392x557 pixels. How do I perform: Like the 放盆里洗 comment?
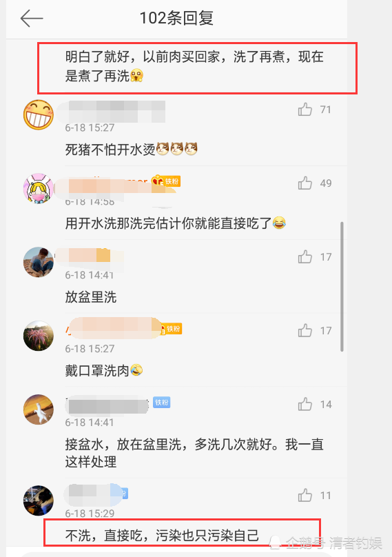coord(305,256)
